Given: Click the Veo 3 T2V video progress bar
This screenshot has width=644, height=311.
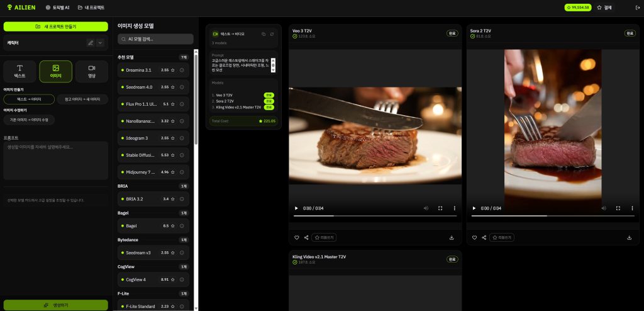Looking at the screenshot, I should (375, 216).
